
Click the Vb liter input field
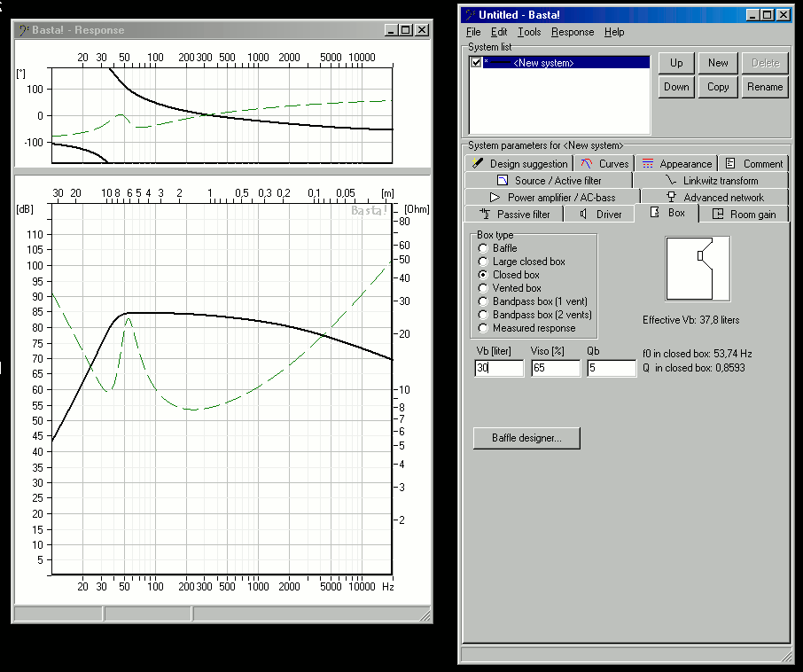[499, 368]
